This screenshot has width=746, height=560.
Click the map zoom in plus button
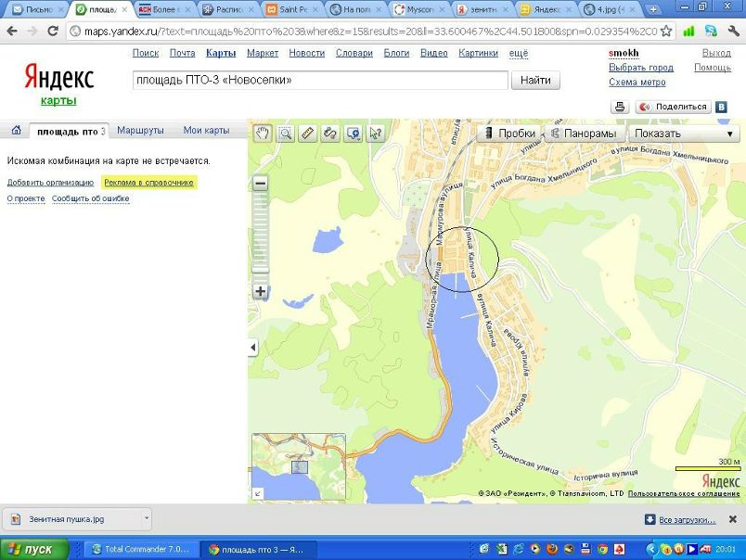tap(261, 291)
